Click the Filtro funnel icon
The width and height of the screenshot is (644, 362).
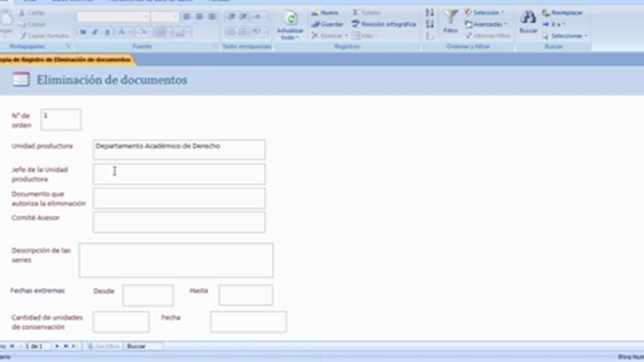451,18
